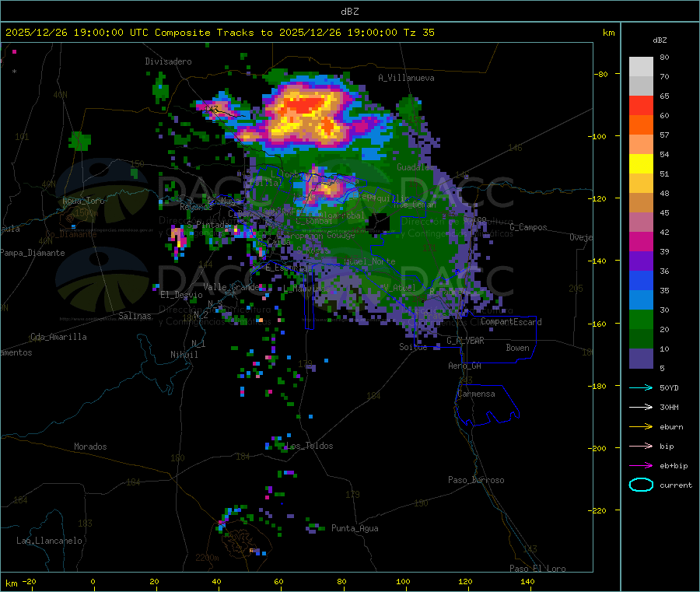Click the magenta eb+bip arrow legend symbol
Viewport: 700px width, 592px height.
[x=641, y=465]
